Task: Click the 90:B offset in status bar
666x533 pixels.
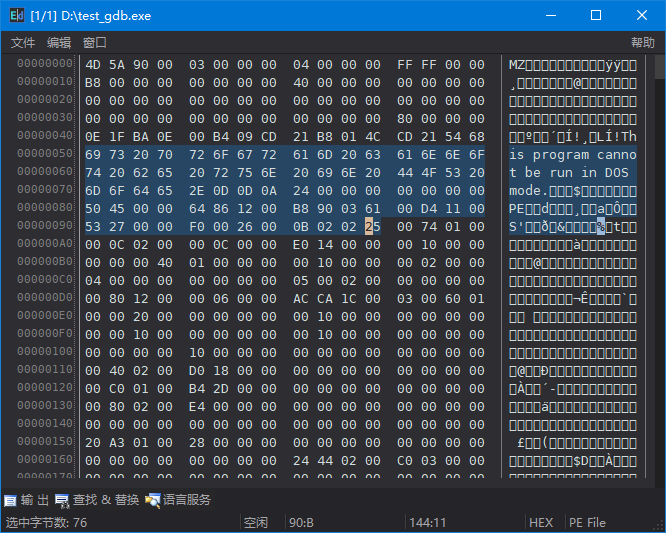Action: click(301, 522)
